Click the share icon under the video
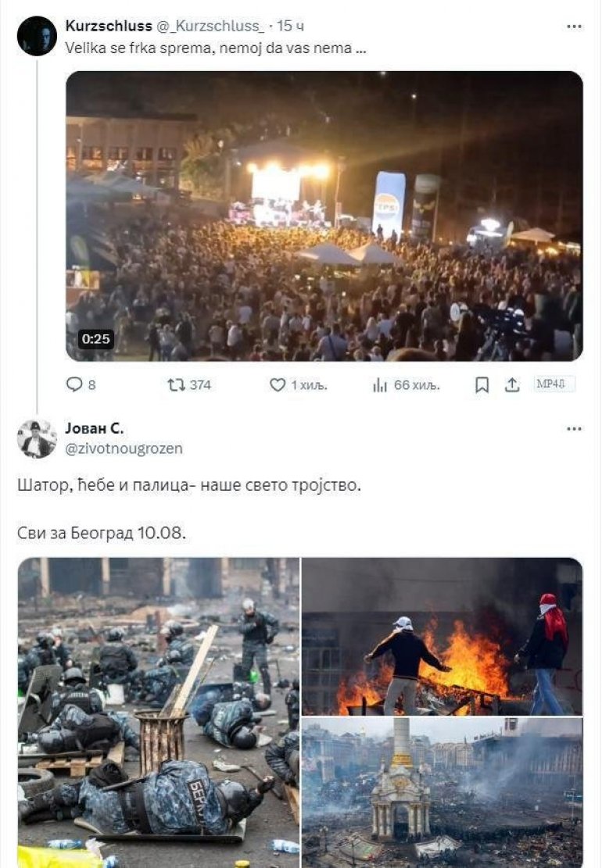This screenshot has width=602, height=868. pos(512,385)
